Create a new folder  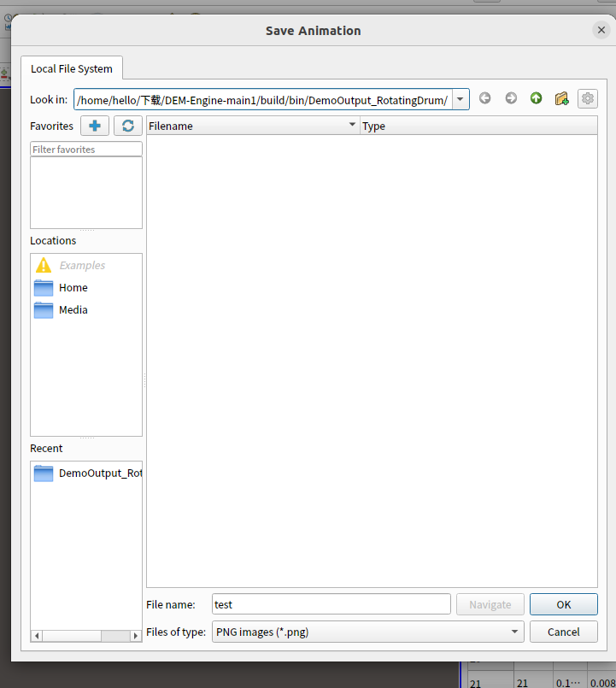(561, 98)
